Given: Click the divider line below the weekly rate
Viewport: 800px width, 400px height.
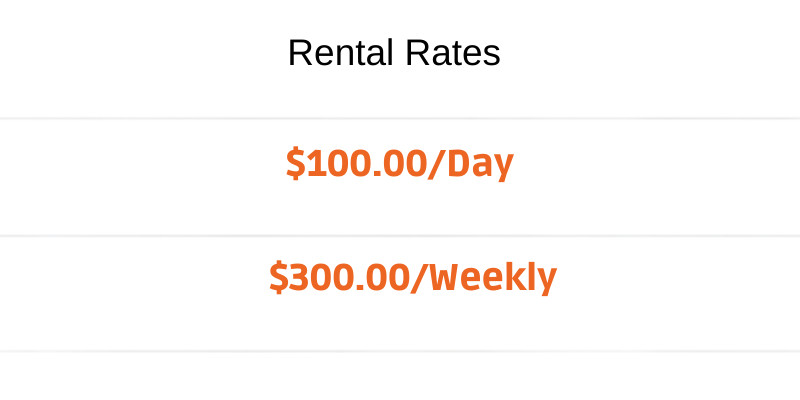Looking at the screenshot, I should coord(400,351).
